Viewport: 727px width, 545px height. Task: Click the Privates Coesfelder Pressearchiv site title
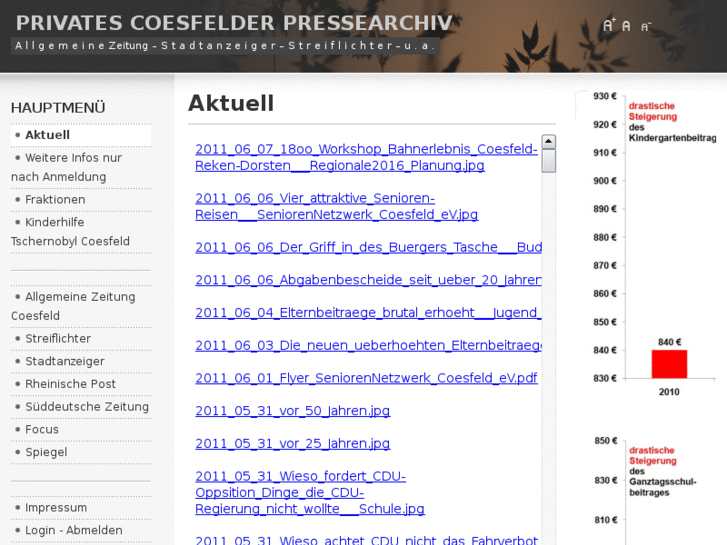coord(234,23)
